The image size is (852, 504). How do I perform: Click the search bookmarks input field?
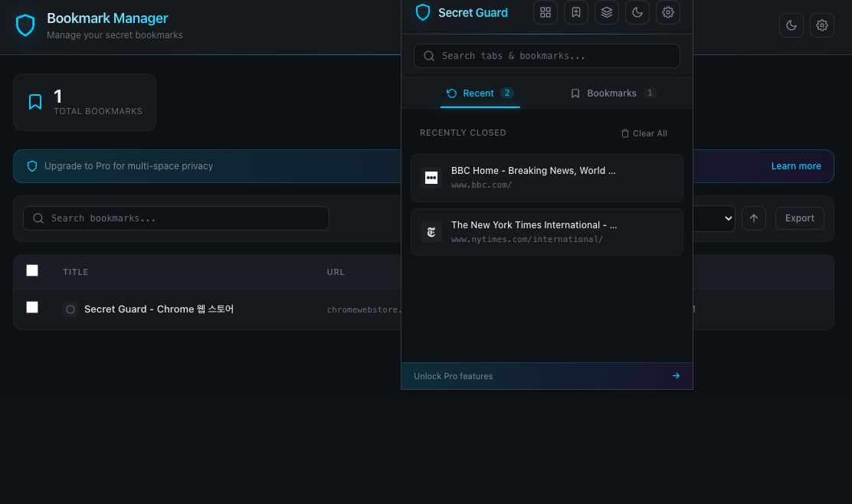pyautogui.click(x=176, y=218)
